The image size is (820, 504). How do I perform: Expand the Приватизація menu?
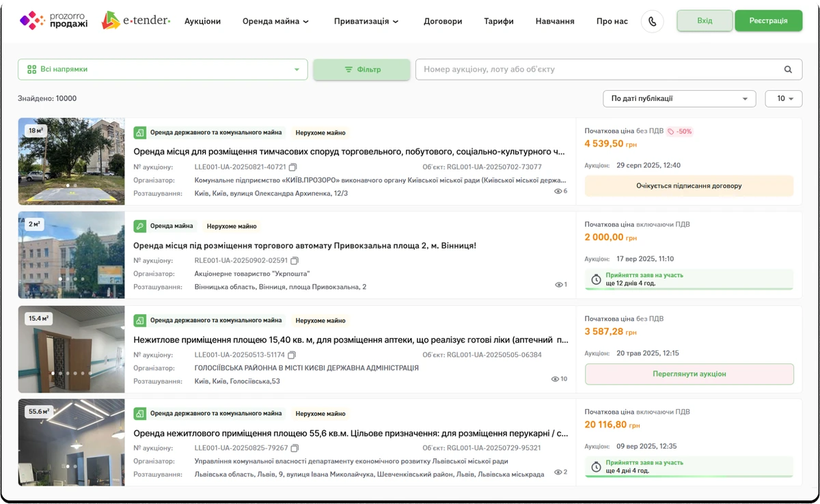pos(366,21)
